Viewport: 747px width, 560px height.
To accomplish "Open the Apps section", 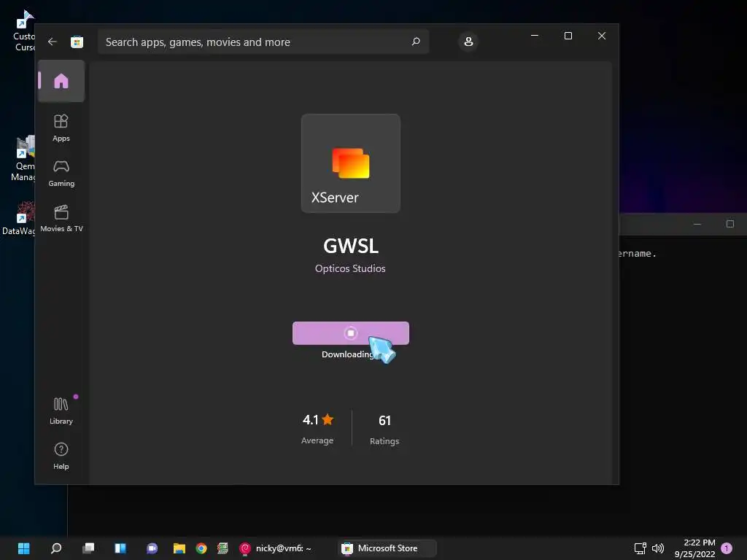I will 61,128.
